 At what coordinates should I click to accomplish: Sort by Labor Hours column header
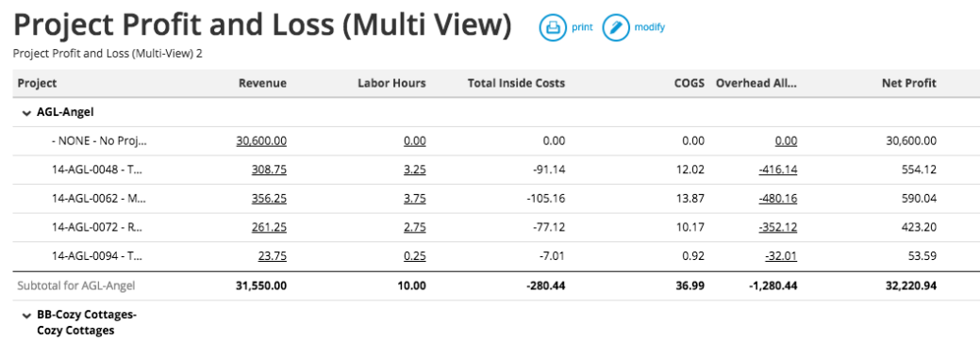click(x=391, y=83)
